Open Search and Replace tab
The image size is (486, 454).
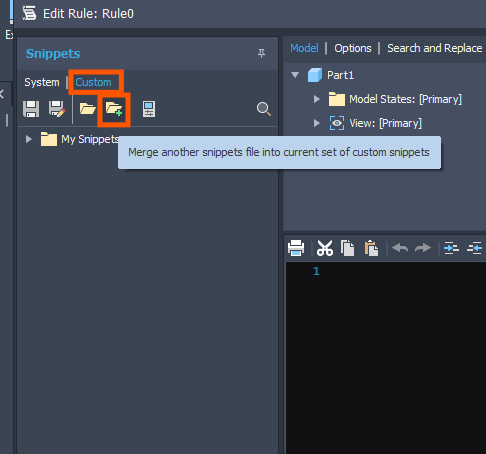click(x=435, y=48)
